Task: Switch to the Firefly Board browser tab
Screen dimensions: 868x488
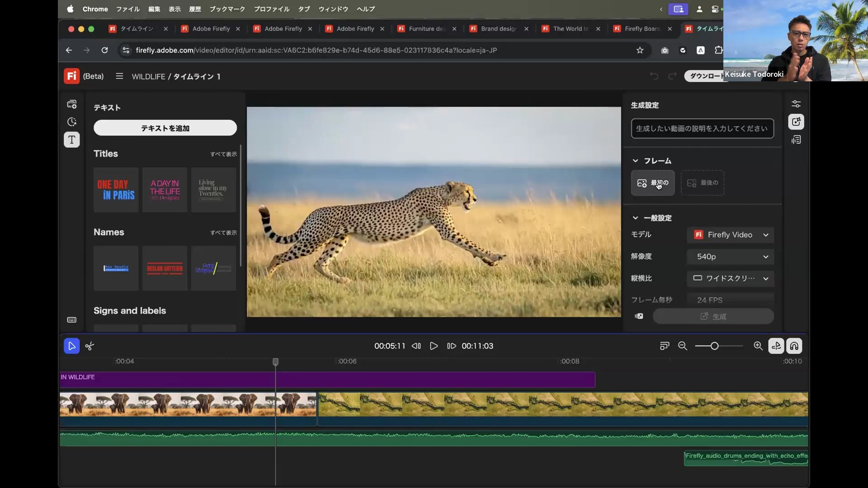Action: (x=642, y=28)
